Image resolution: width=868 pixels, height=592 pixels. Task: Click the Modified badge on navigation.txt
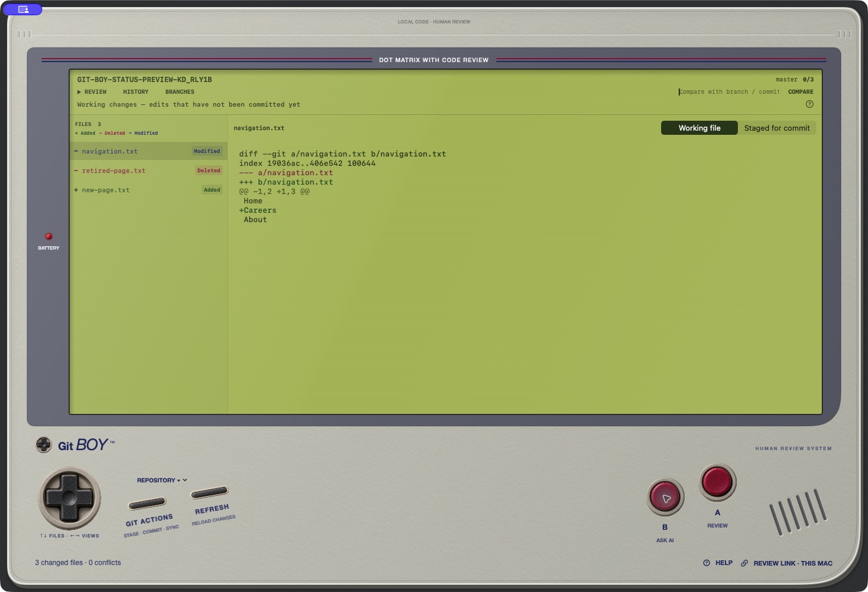click(x=207, y=151)
